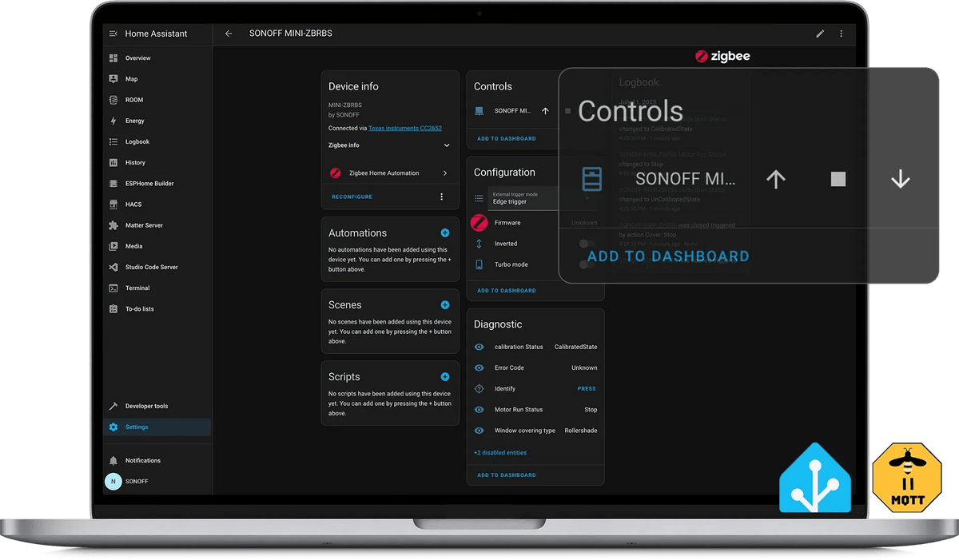Select the ROOM sidebar icon
This screenshot has width=959, height=560.
[x=113, y=100]
